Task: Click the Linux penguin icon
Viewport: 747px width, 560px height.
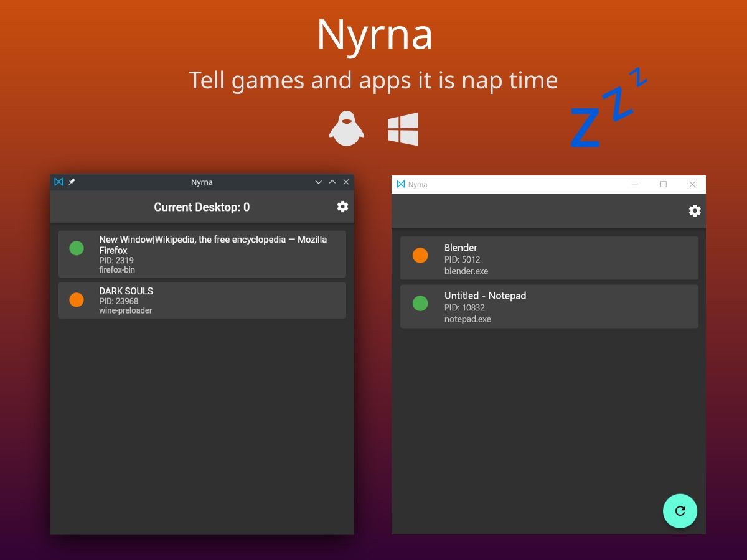Action: click(x=347, y=129)
